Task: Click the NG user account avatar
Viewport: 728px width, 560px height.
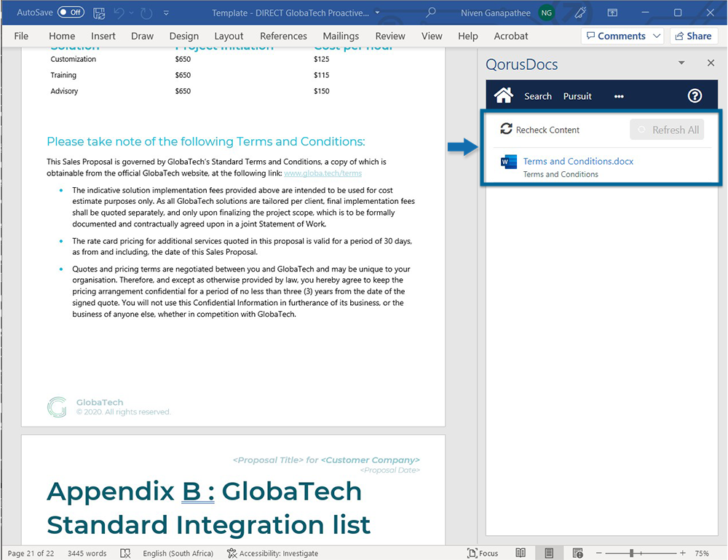Action: coord(547,13)
